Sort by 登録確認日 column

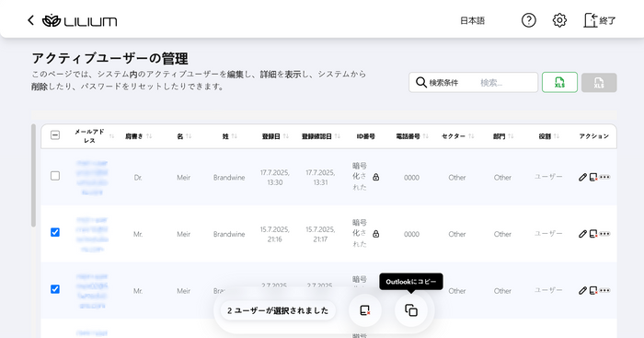pyautogui.click(x=338, y=136)
